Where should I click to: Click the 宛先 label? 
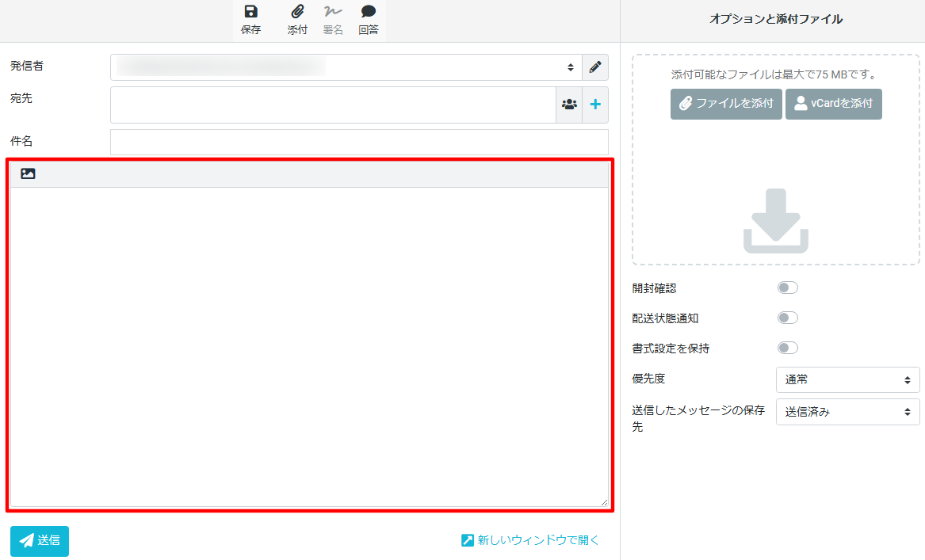click(21, 98)
